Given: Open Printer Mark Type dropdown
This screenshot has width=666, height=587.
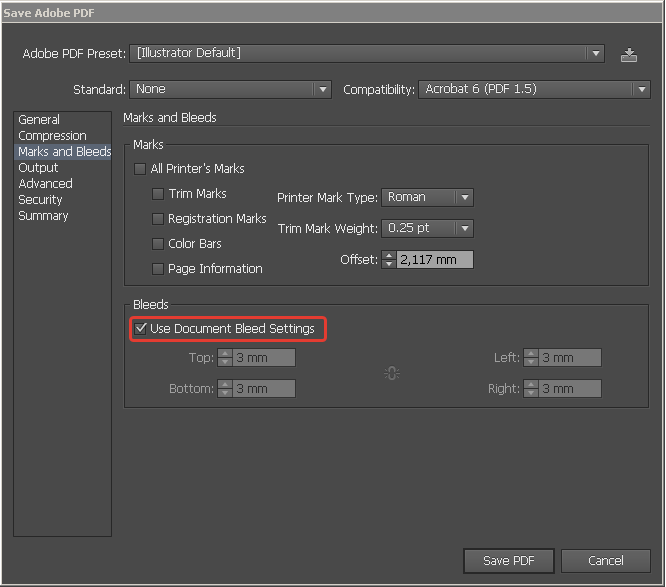Looking at the screenshot, I should click(x=427, y=198).
